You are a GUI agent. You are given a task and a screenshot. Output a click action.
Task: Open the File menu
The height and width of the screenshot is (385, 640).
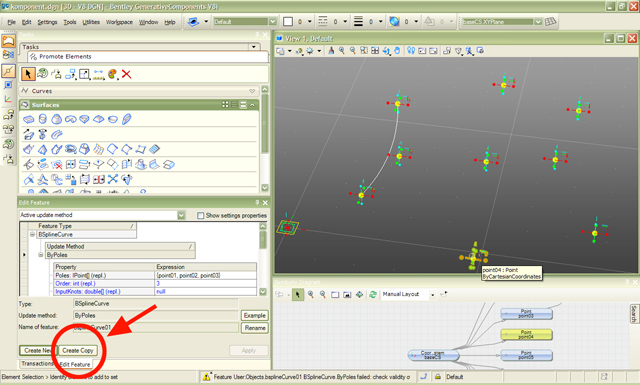point(11,22)
